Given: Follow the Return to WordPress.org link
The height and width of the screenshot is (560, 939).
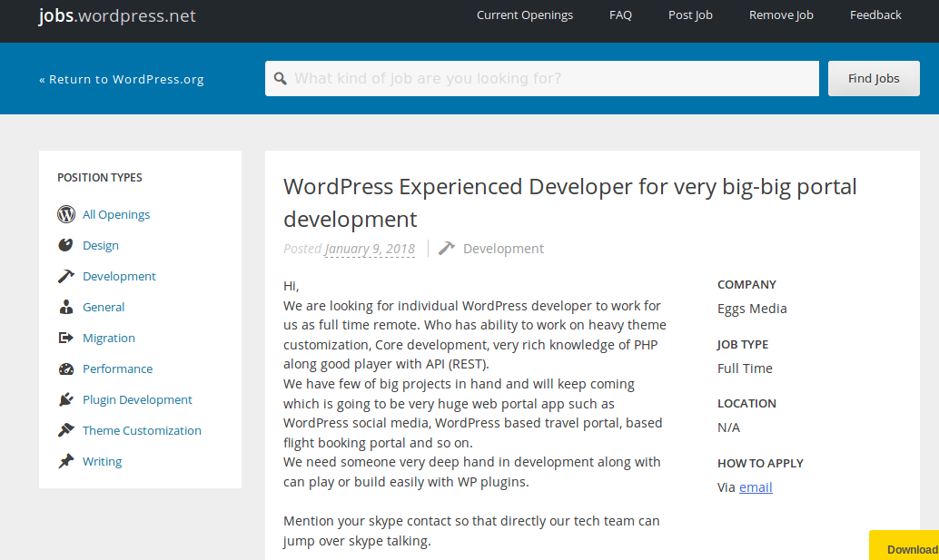Looking at the screenshot, I should (122, 79).
